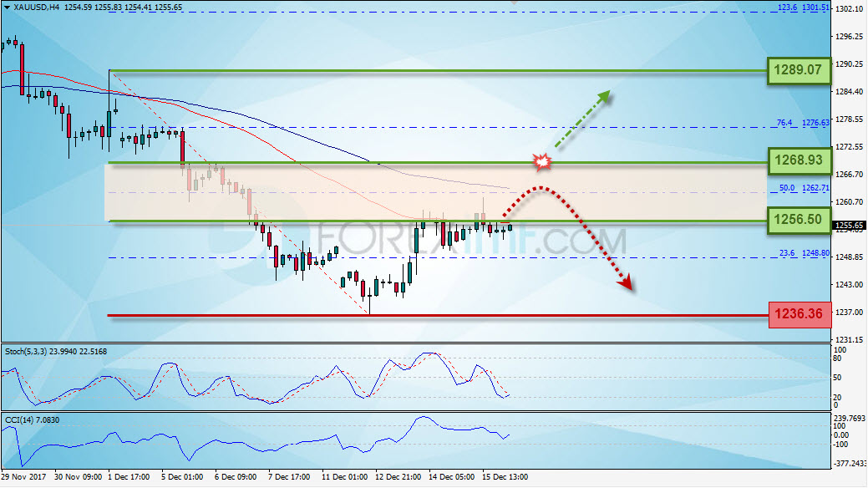Click the 6 Dec 09:00 time axis label

click(x=236, y=476)
